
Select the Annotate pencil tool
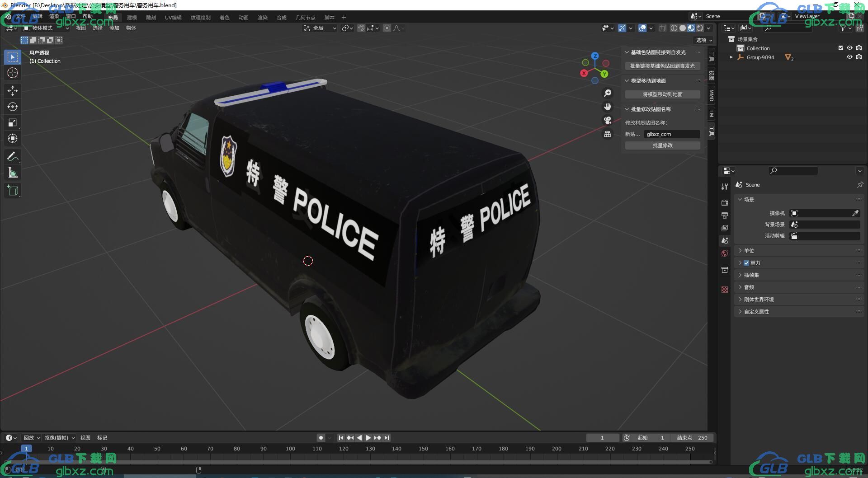click(13, 156)
